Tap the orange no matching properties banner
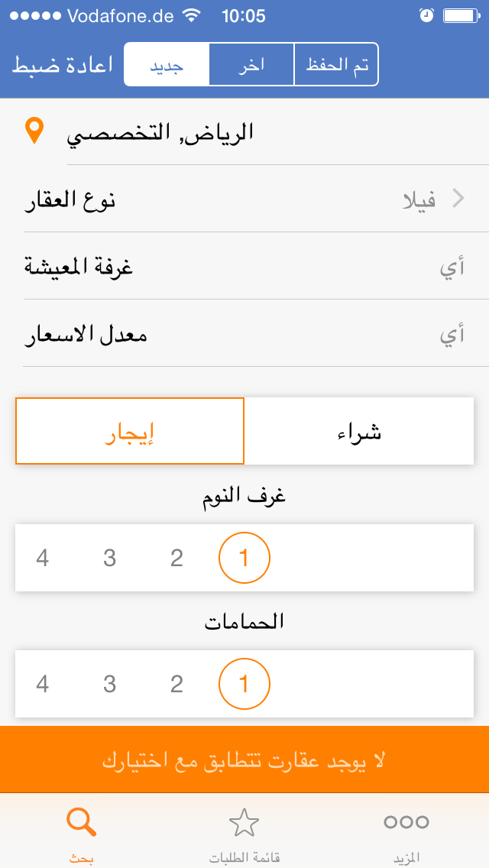This screenshot has width=489, height=868. click(244, 760)
